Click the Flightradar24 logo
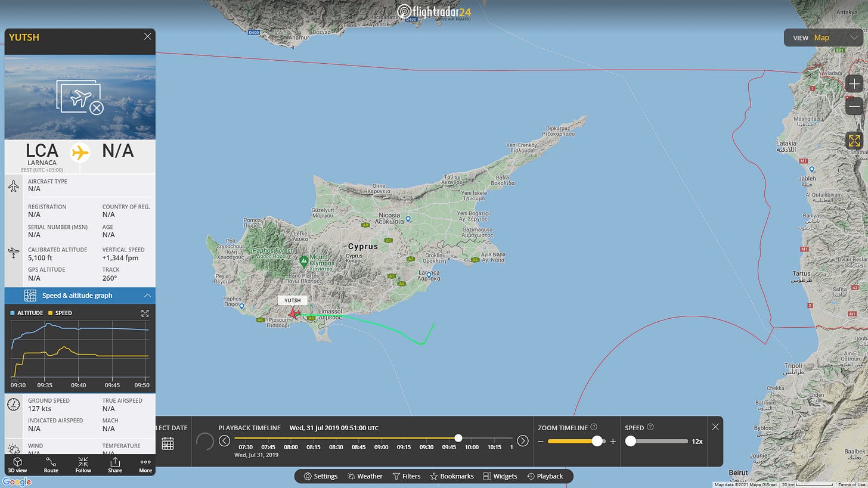Screen dimensions: 868x488 click(434, 12)
